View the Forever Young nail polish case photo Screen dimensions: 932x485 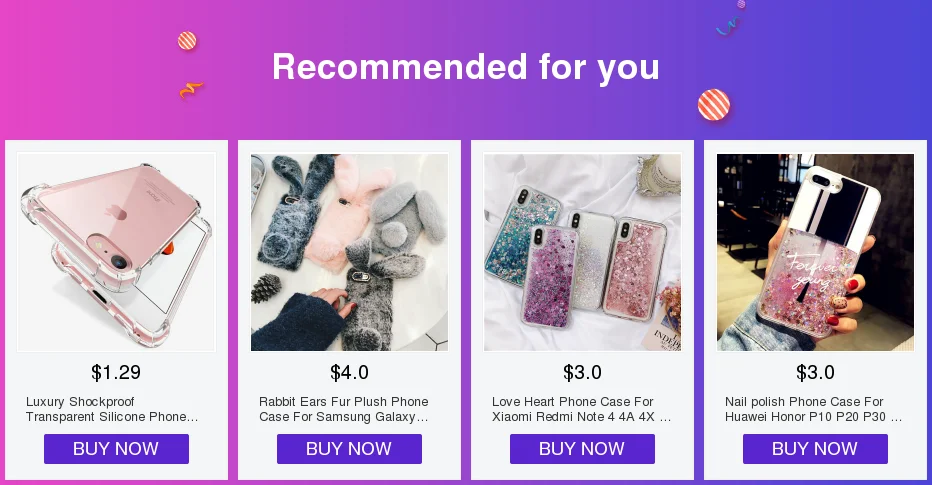pyautogui.click(x=816, y=252)
